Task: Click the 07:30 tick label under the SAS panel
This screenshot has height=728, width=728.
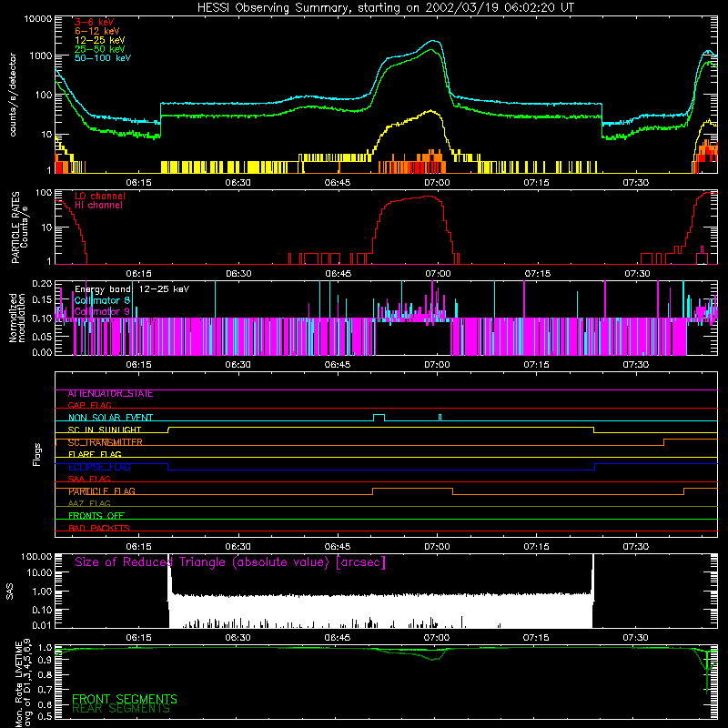Action: click(635, 638)
